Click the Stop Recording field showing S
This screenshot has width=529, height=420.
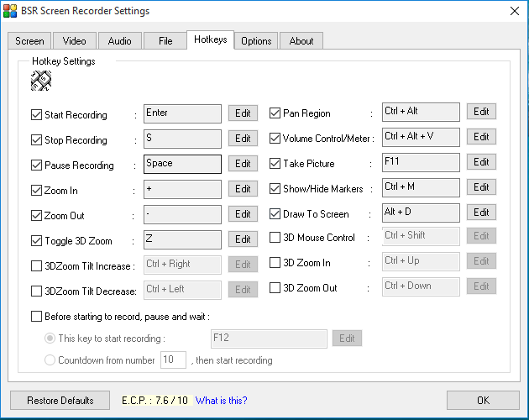tap(182, 139)
